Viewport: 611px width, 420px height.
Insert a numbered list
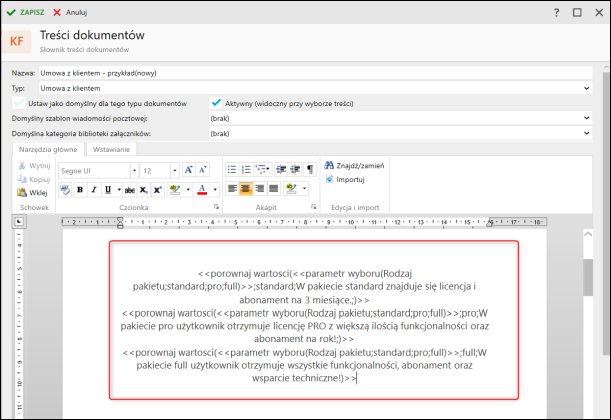tap(246, 169)
